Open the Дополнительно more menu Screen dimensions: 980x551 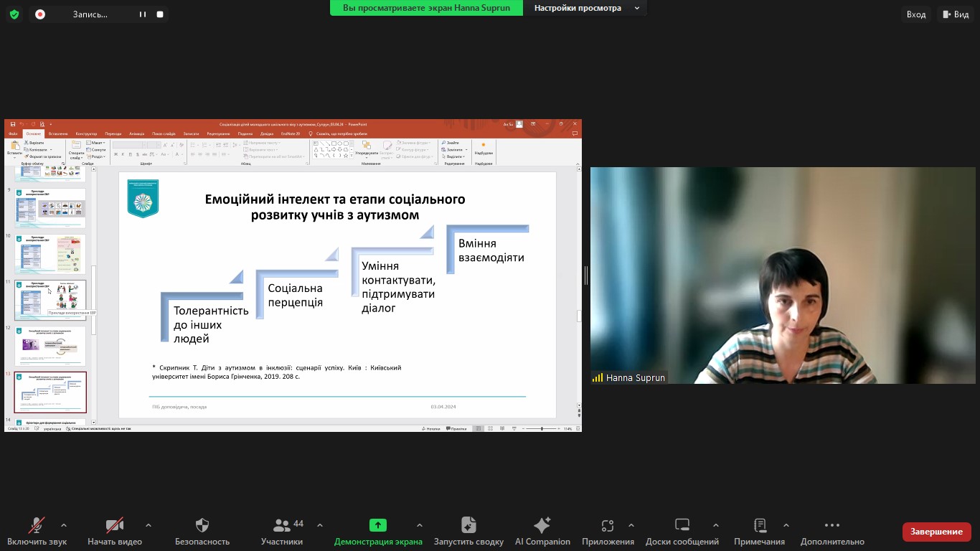click(x=832, y=525)
